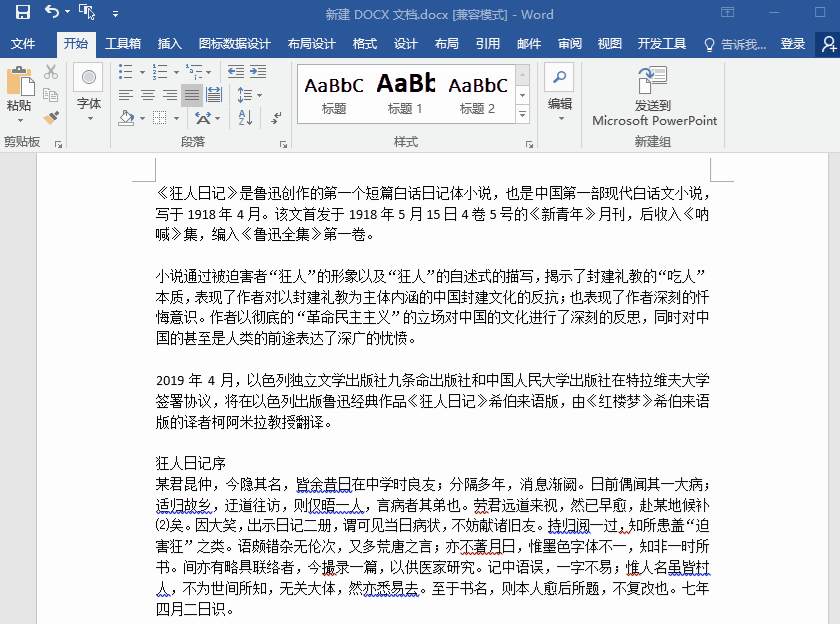Apply bullet list formatting
The width and height of the screenshot is (840, 624).
pyautogui.click(x=125, y=72)
